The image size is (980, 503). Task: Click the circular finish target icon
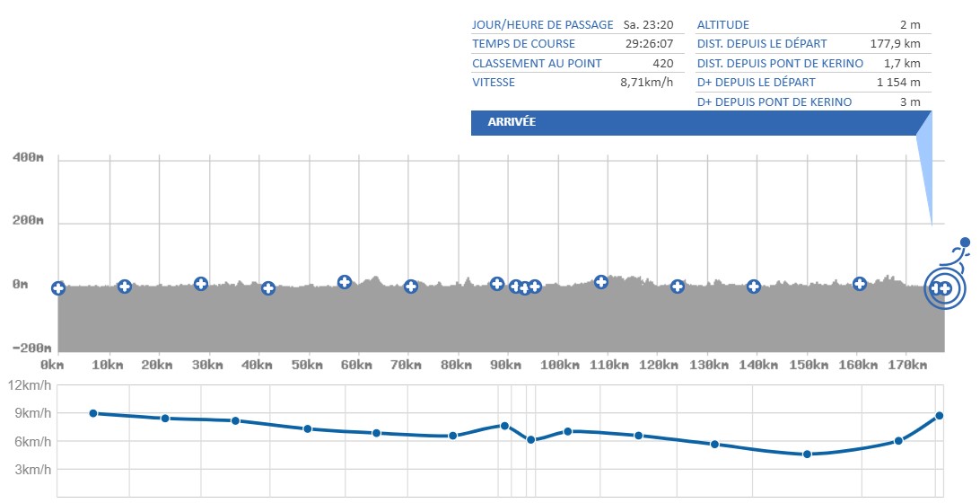coord(946,288)
